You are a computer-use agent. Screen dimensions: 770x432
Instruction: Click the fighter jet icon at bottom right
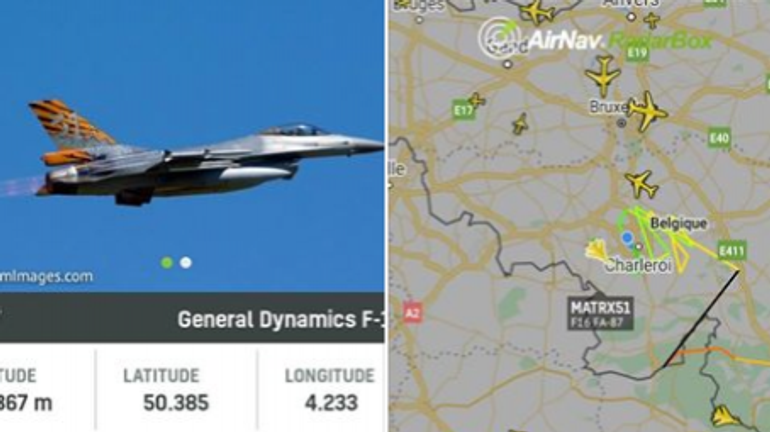[x=724, y=416]
